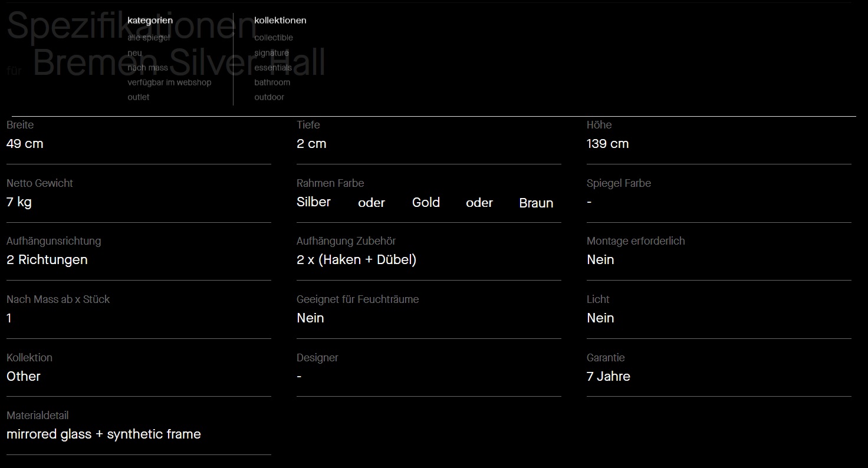Open the 'alle spiegel' category link
The width and height of the screenshot is (868, 468).
tap(149, 38)
